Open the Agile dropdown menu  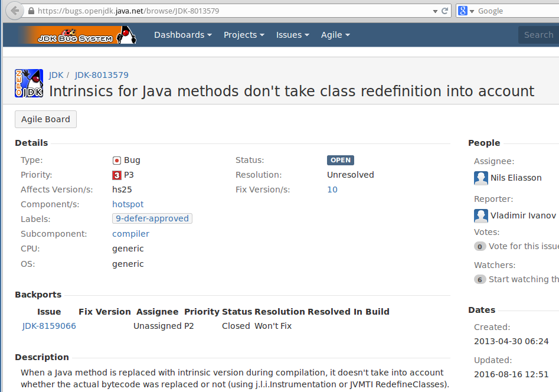point(335,35)
